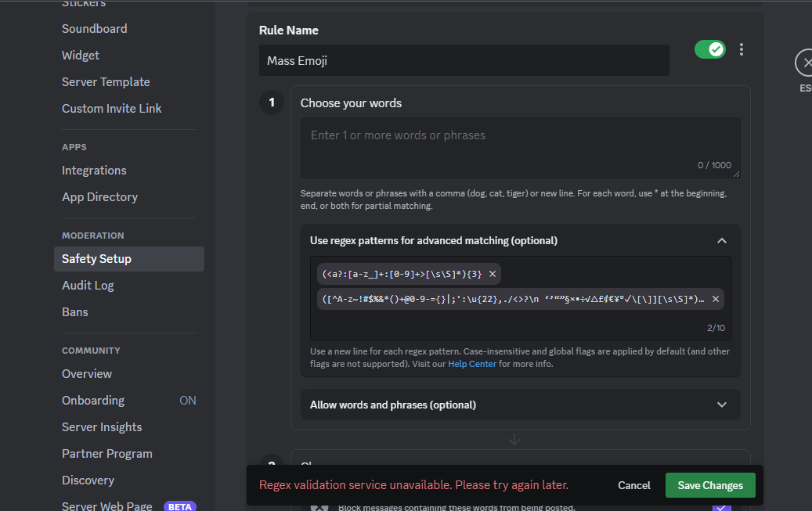Select Integrations under Apps

coord(94,170)
